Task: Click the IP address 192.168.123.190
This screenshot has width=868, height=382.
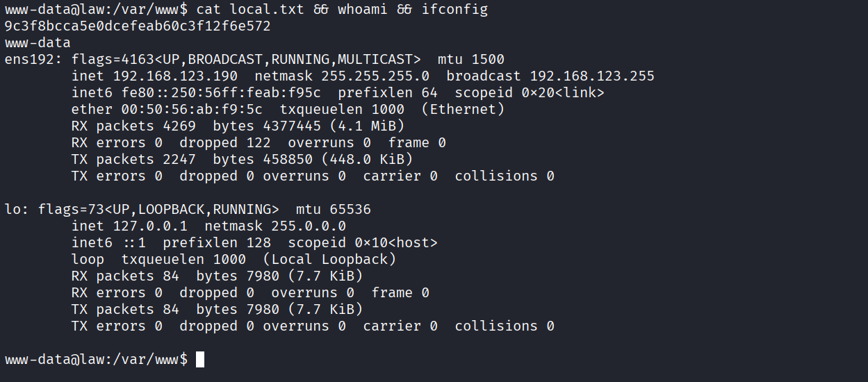Action: [175, 76]
